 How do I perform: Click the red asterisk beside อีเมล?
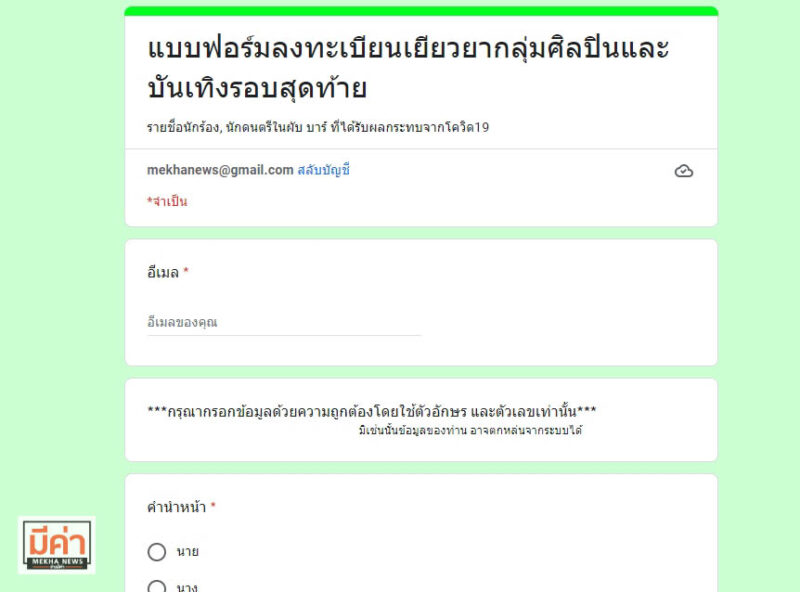point(186,270)
